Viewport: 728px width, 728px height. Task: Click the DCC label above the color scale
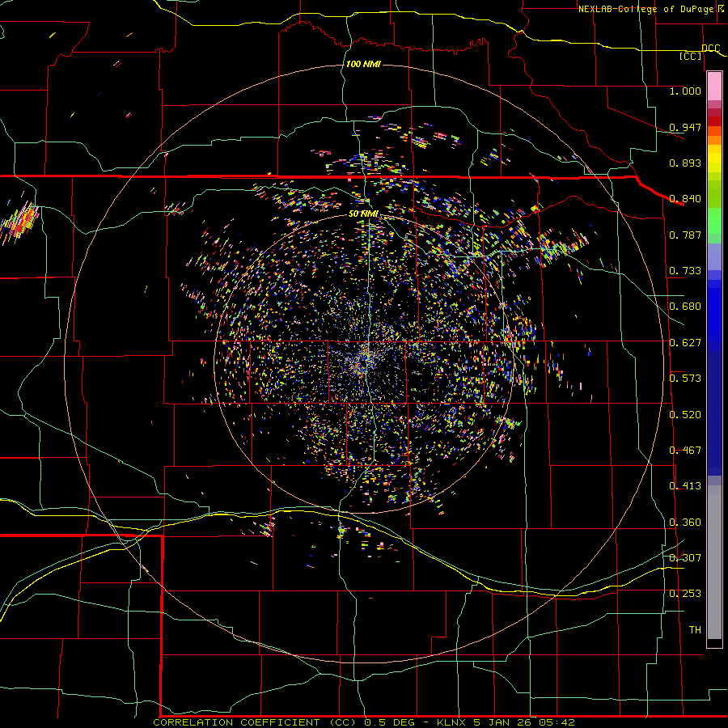pyautogui.click(x=710, y=49)
